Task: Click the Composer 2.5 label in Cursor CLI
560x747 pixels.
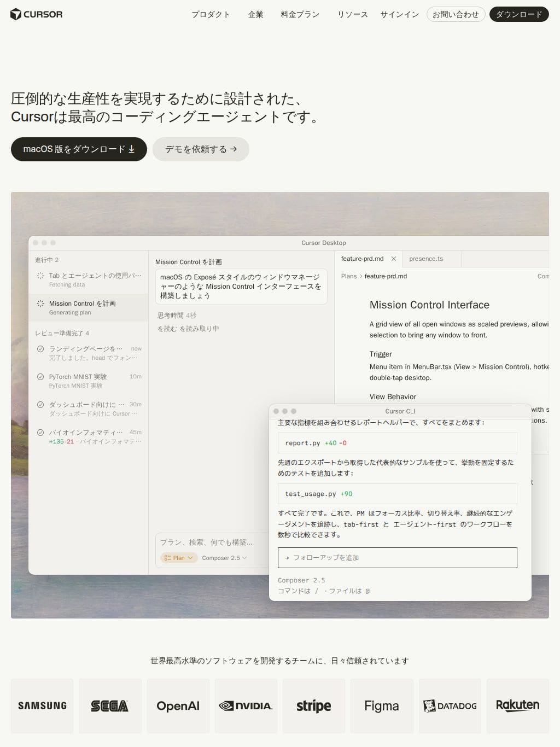Action: pos(301,580)
